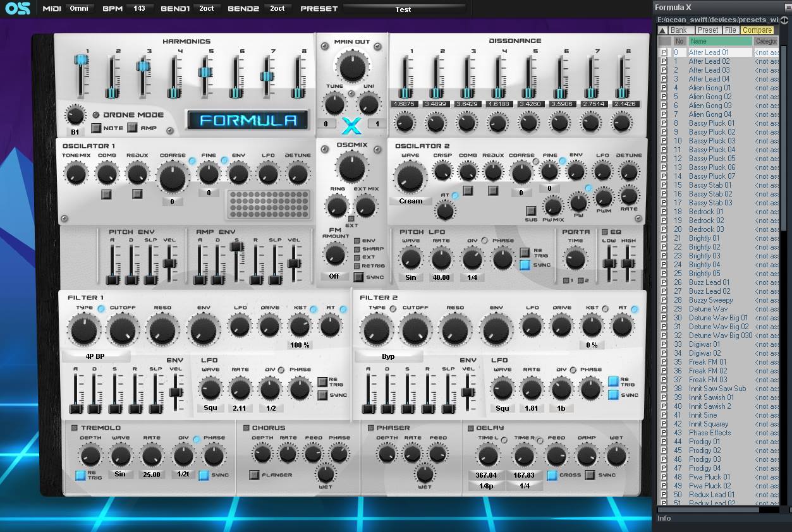
Task: Open the BEND1 2oct range selector
Action: [206, 9]
